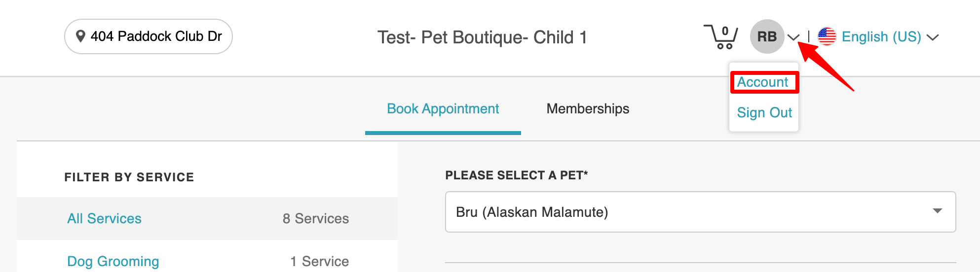Image resolution: width=980 pixels, height=272 pixels.
Task: Click the 8 Services count
Action: [315, 218]
